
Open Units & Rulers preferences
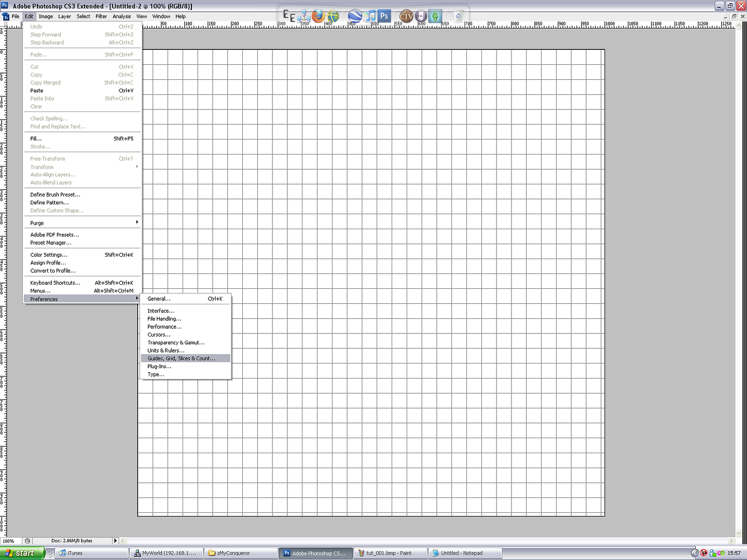click(186, 351)
